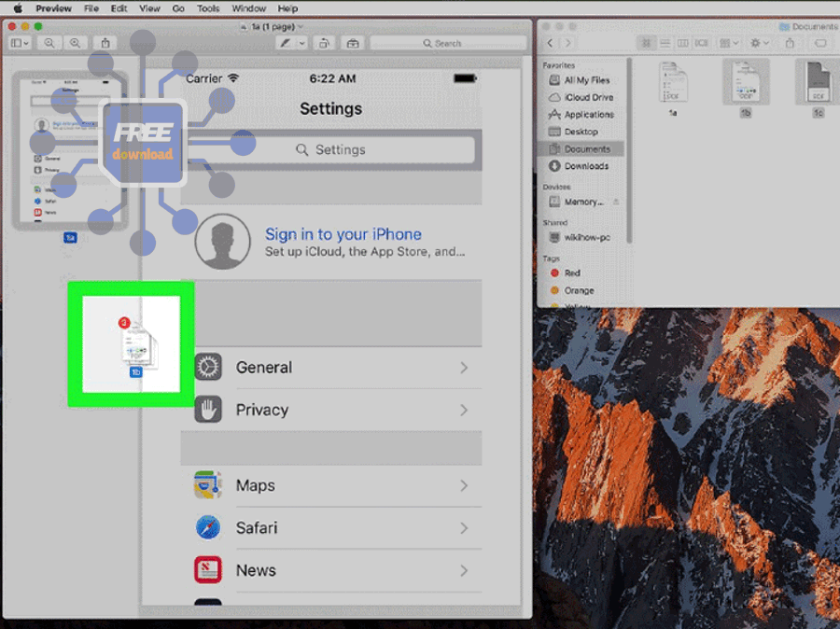This screenshot has width=840, height=629.
Task: Click the Safari row label
Action: coord(257,527)
